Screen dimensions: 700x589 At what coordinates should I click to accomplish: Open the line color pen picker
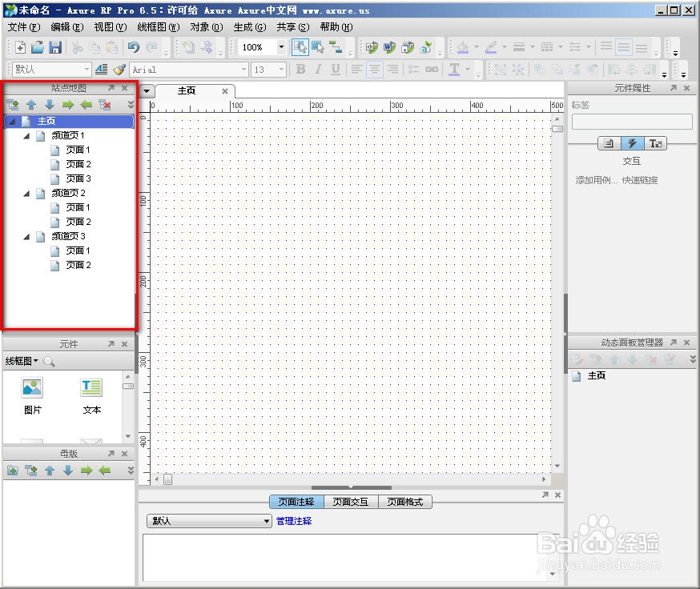(491, 47)
